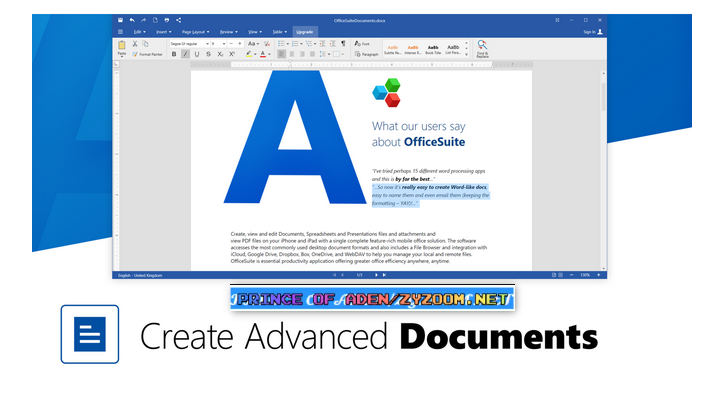Open the hamburger menu icon
Image resolution: width=709 pixels, height=394 pixels.
click(120, 32)
